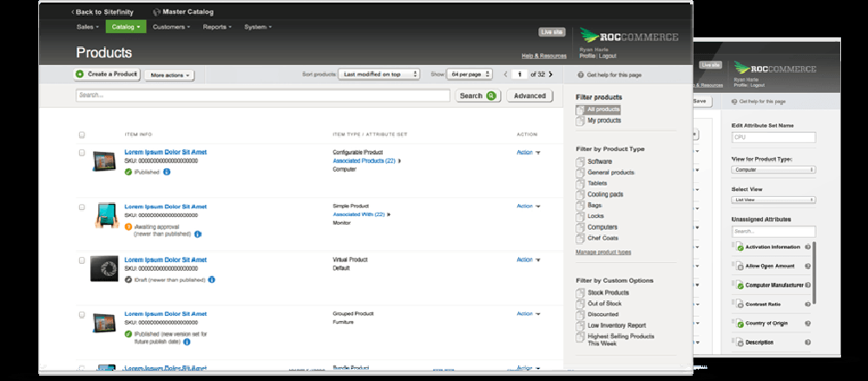Screen dimensions: 868x381
Task: Open the System menu
Action: tap(258, 27)
